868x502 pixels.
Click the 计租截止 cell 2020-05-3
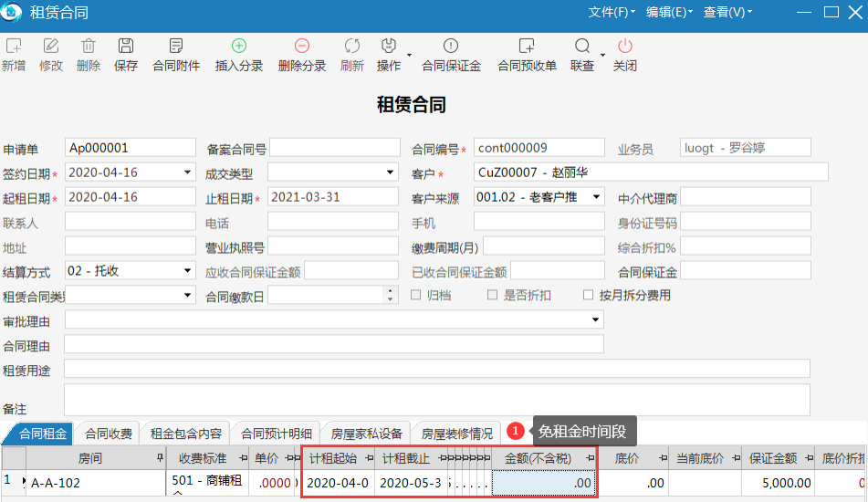pos(411,483)
